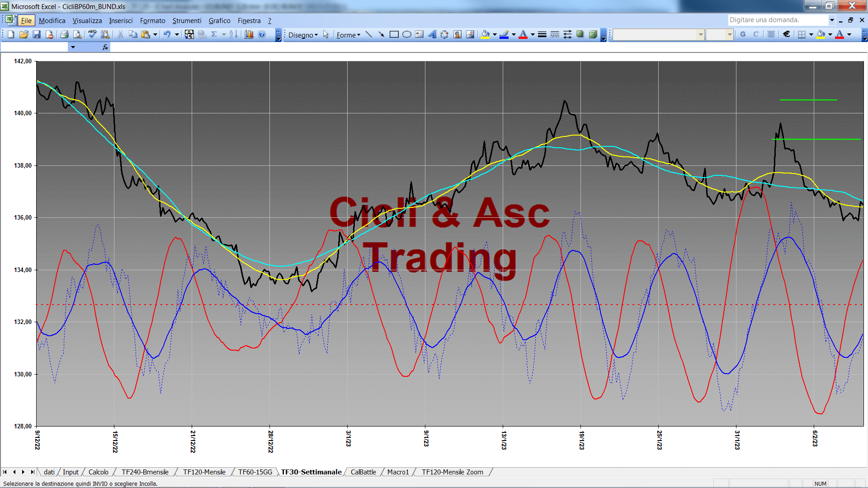Toggle bold (G) formatting
This screenshot has width=868, height=488.
coord(743,34)
